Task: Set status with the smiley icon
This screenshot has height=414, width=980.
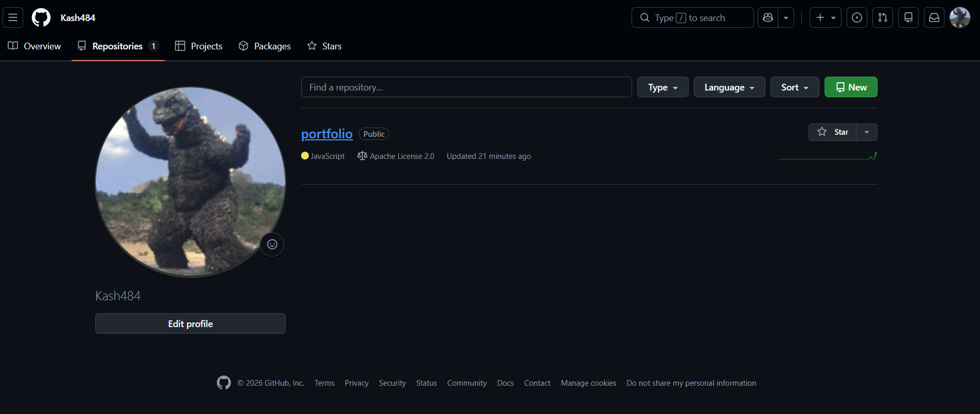Action: (272, 244)
